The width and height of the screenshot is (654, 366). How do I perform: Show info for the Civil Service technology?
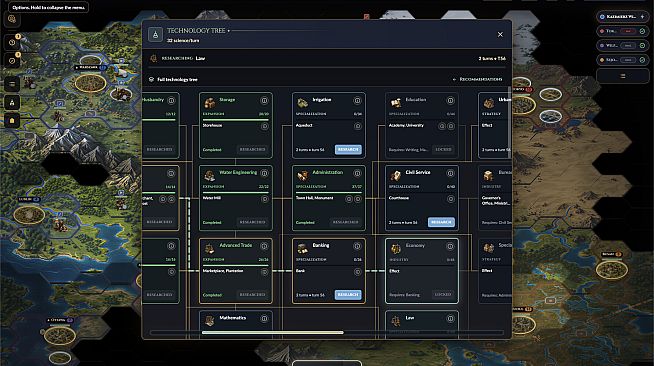click(x=450, y=173)
